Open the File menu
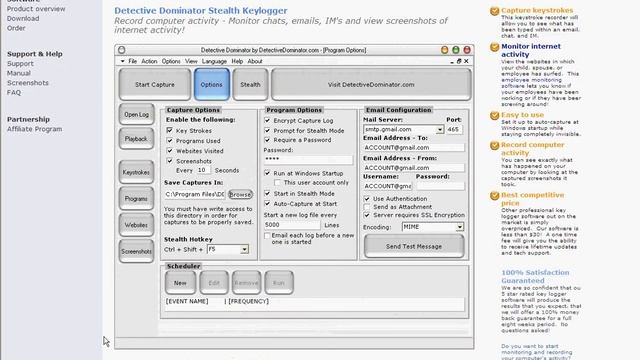This screenshot has height=360, width=640. pyautogui.click(x=133, y=61)
